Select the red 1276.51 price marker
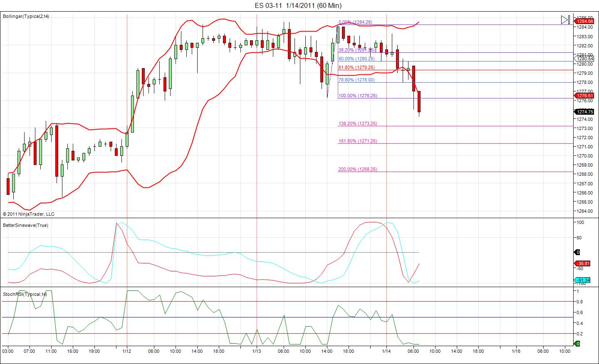The height and width of the screenshot is (364, 599). coord(584,96)
